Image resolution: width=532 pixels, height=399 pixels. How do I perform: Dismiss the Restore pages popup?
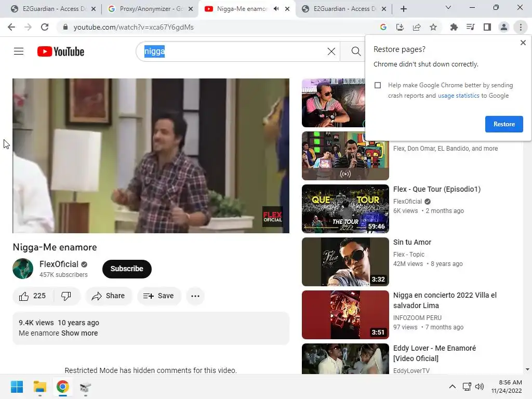click(x=523, y=43)
